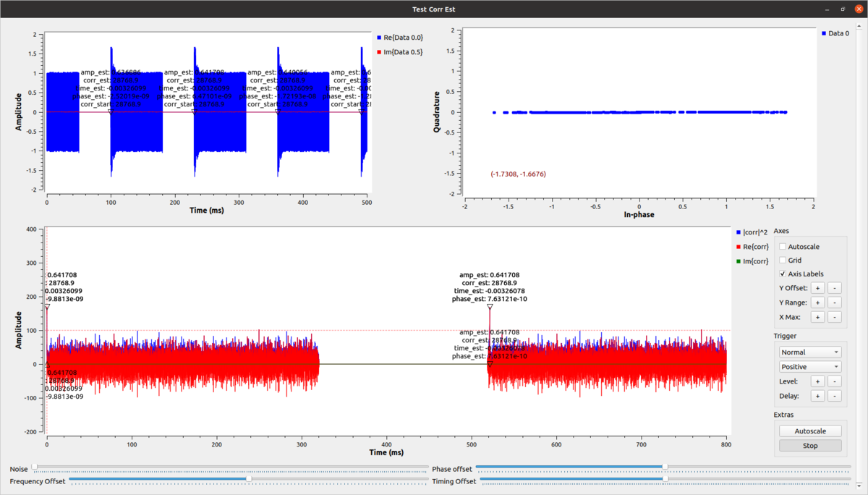
Task: Uncheck the Axis Labels checkbox
Action: [x=783, y=274]
